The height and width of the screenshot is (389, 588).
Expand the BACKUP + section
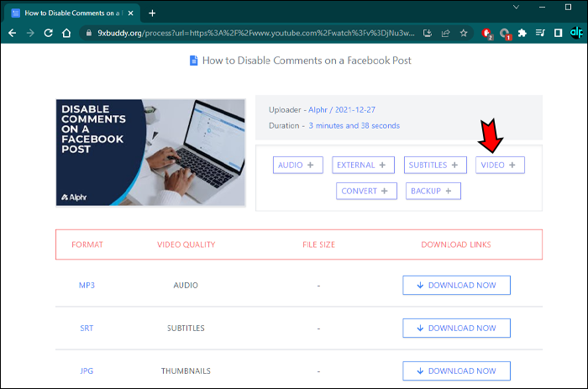click(433, 191)
